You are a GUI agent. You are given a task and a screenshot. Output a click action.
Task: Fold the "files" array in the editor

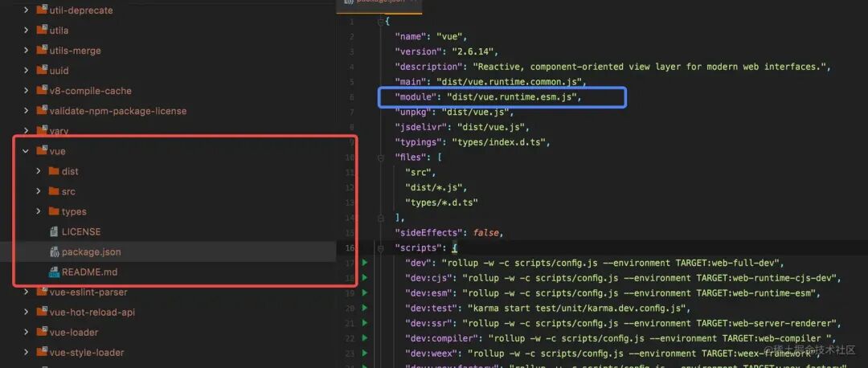379,157
